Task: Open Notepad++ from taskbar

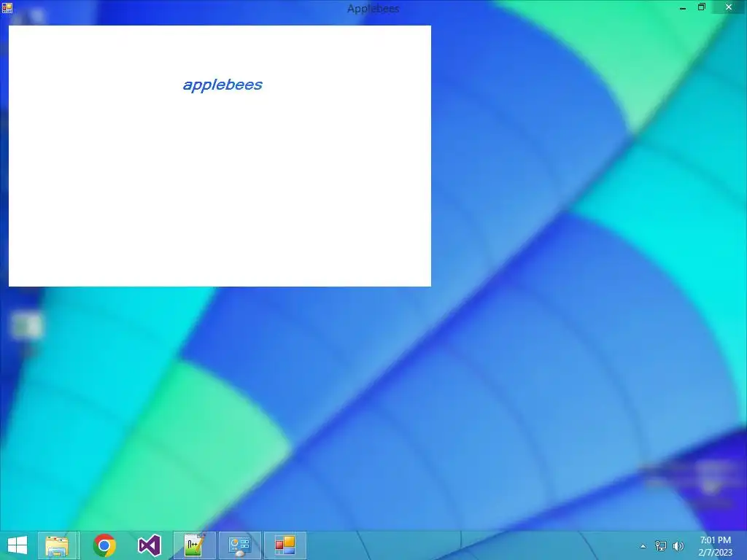Action: [194, 545]
